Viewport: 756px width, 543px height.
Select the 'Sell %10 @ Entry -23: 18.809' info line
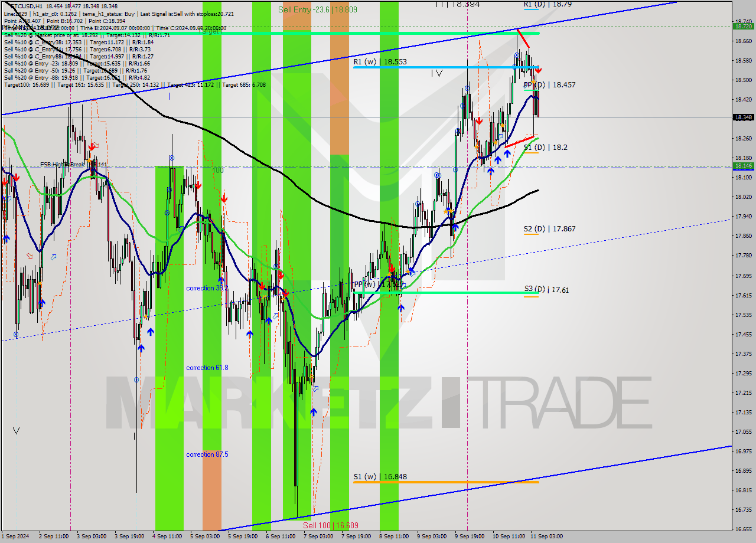77,64
